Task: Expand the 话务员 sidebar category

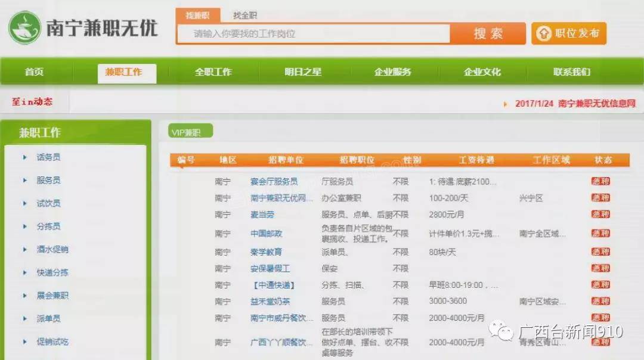Action: click(48, 157)
